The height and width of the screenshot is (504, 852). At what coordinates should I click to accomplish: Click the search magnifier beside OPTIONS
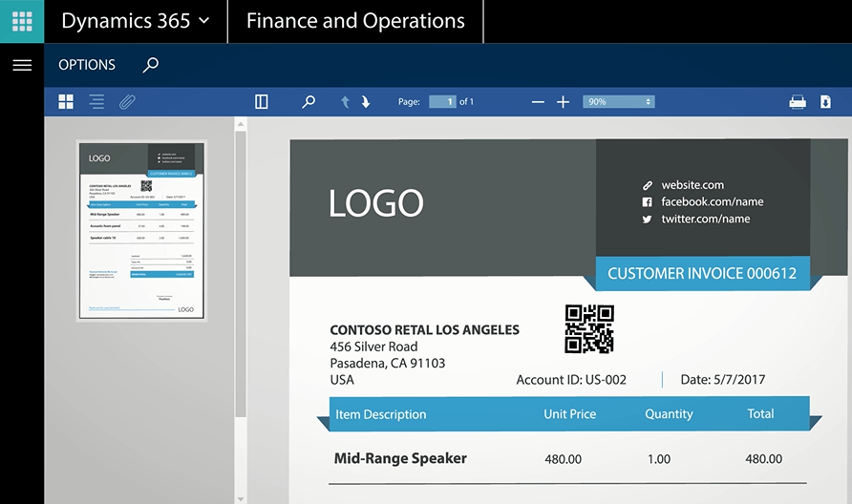tap(151, 65)
